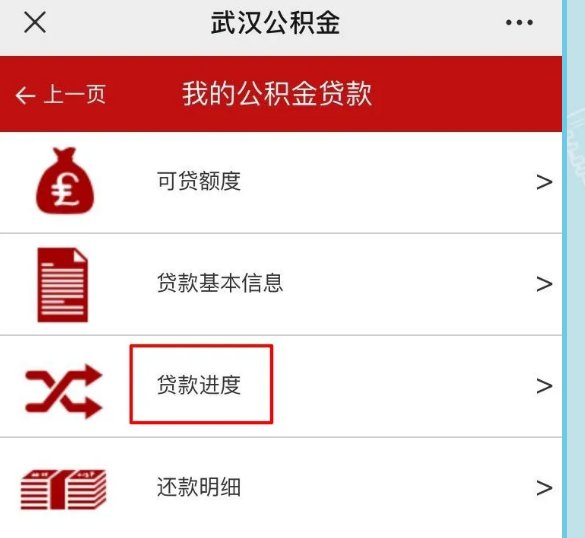This screenshot has width=585, height=538.
Task: Click the blue strip at right edge
Action: [x=574, y=269]
